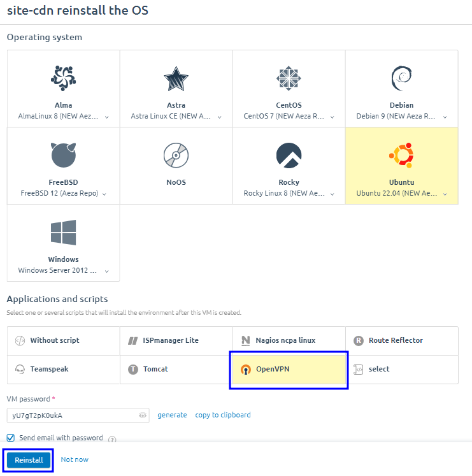
Task: Pick the Rocky Linux mountain icon
Action: coord(289,155)
